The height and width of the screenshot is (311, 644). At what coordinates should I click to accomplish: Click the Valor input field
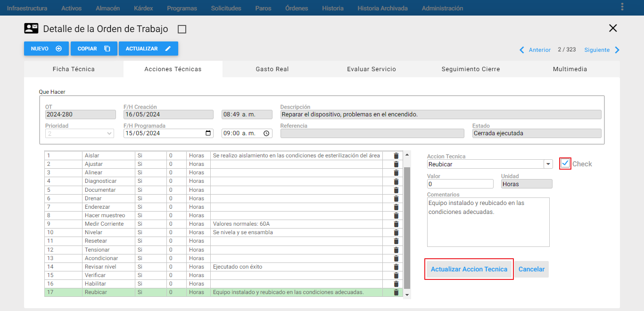[x=460, y=184]
